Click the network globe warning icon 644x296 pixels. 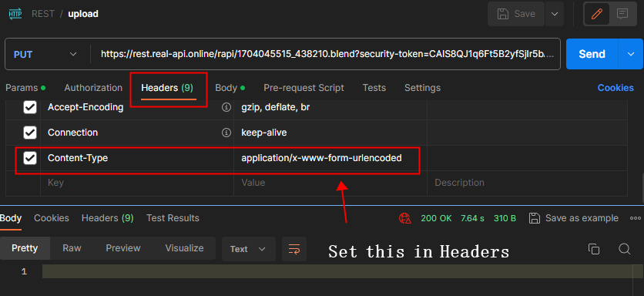click(x=405, y=218)
